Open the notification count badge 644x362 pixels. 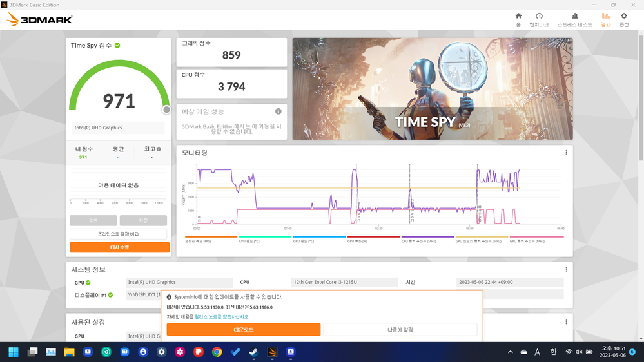(632, 352)
